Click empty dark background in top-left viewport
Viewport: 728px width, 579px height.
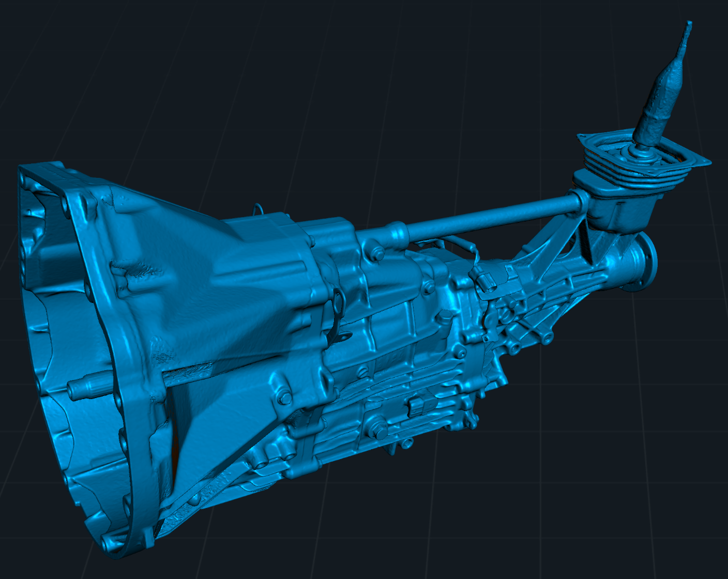(x=103, y=62)
